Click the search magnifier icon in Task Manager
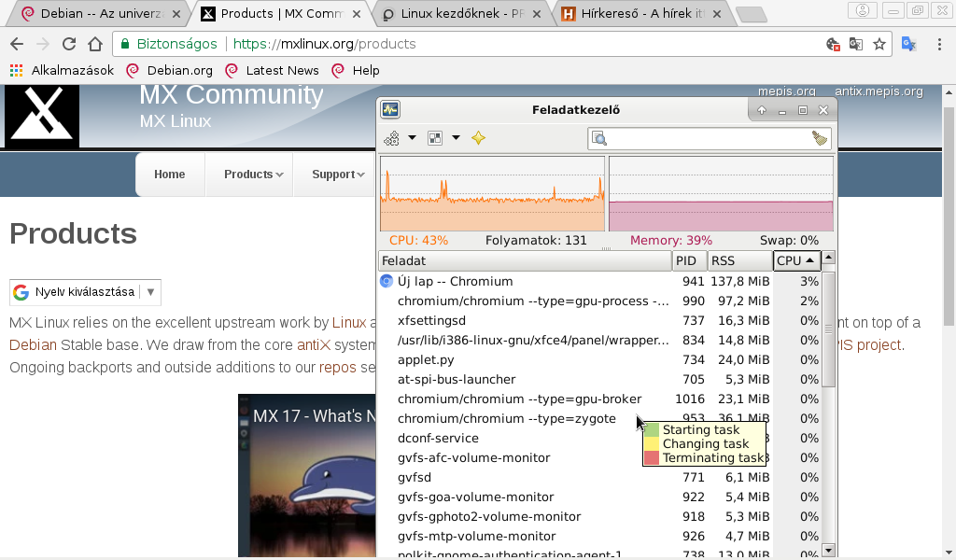The height and width of the screenshot is (560, 956). [599, 138]
